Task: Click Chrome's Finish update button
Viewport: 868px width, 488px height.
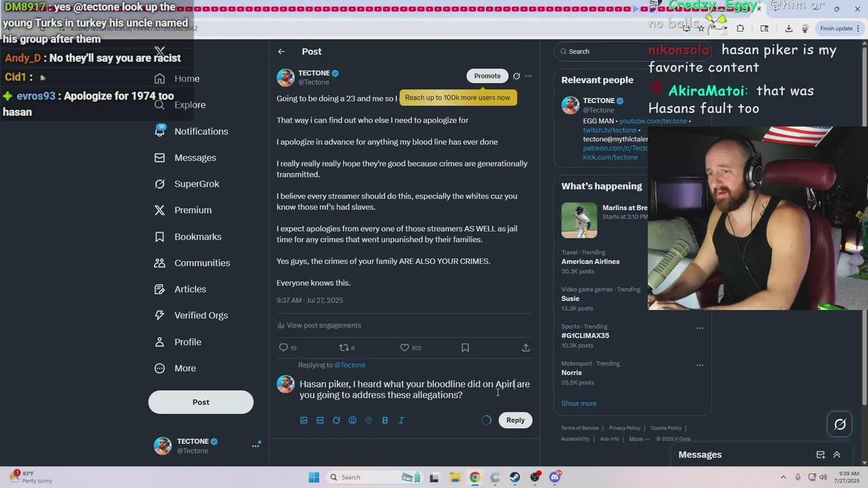Action: coord(840,28)
